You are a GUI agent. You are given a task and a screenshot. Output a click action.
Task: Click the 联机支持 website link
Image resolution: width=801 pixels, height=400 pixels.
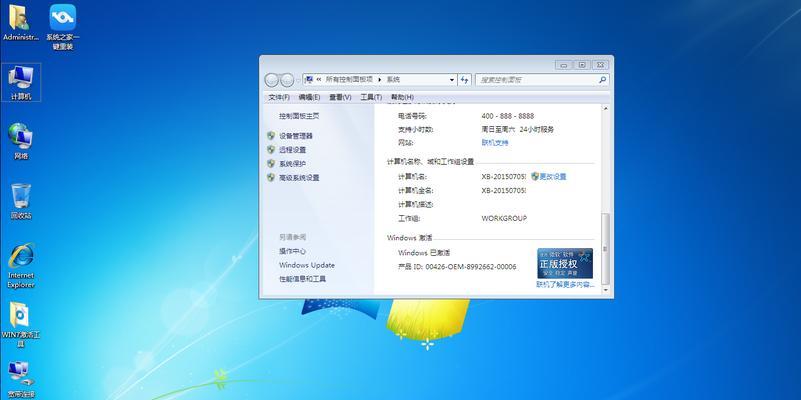[x=495, y=143]
